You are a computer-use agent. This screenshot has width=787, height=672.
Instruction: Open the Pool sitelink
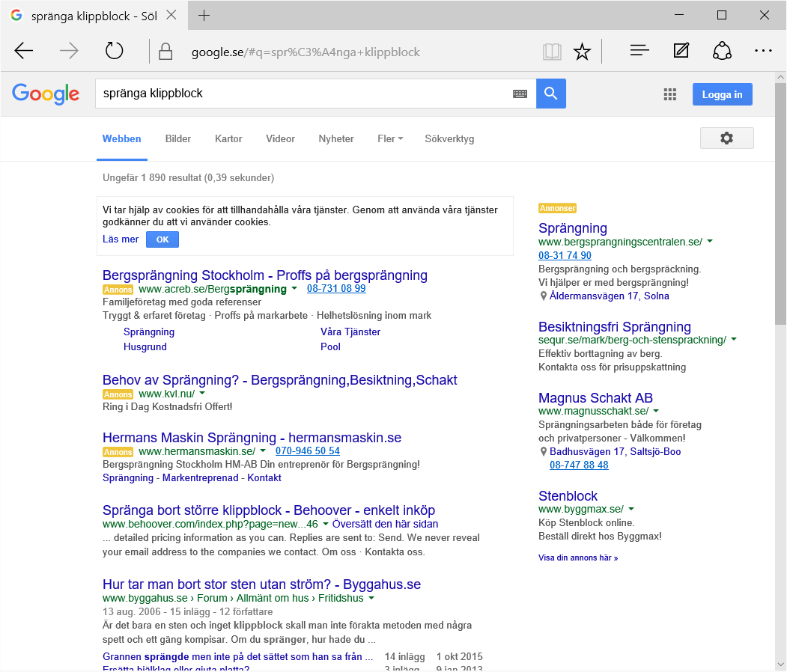(330, 347)
